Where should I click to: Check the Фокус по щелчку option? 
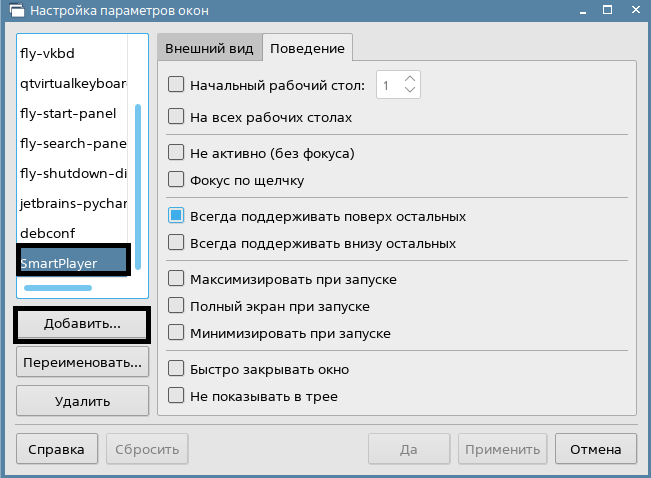click(177, 181)
